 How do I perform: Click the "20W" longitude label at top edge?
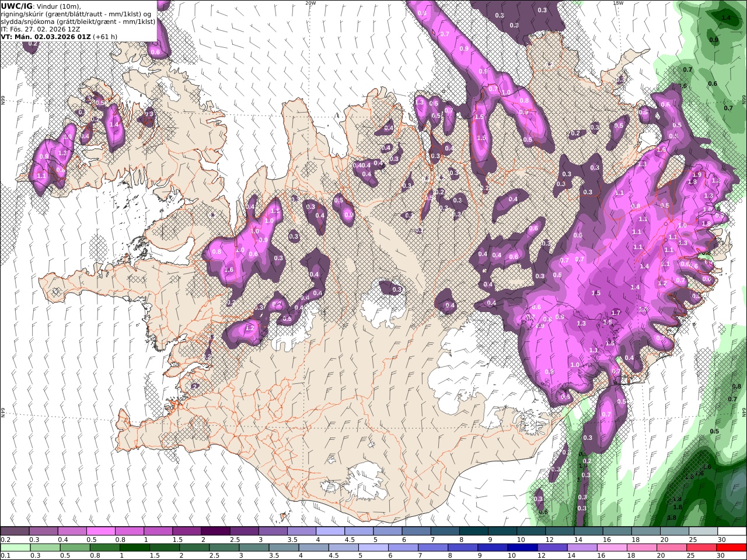pos(311,3)
